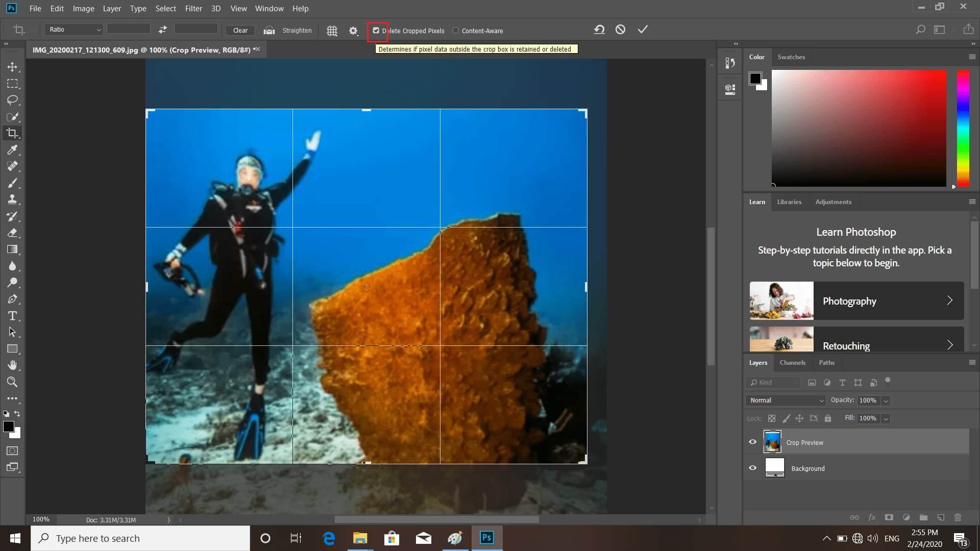Select the Clone Stamp tool
The width and height of the screenshot is (980, 551).
12,199
